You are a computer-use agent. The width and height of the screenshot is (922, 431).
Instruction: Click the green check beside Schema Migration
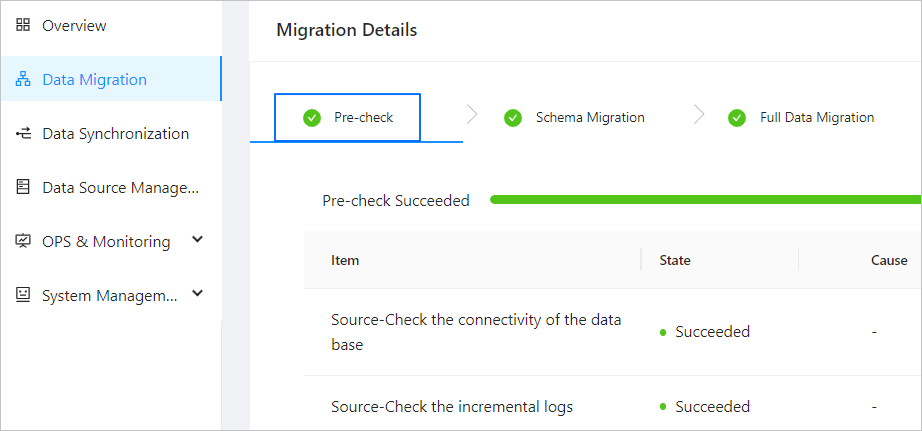pyautogui.click(x=513, y=118)
